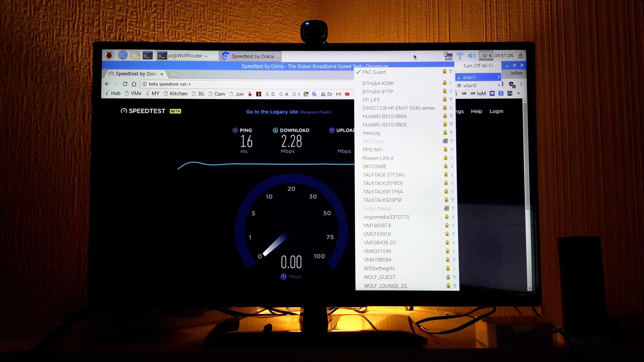Focus the address bar showing beta.speedtest.net
This screenshot has width=644, height=362.
pyautogui.click(x=247, y=84)
